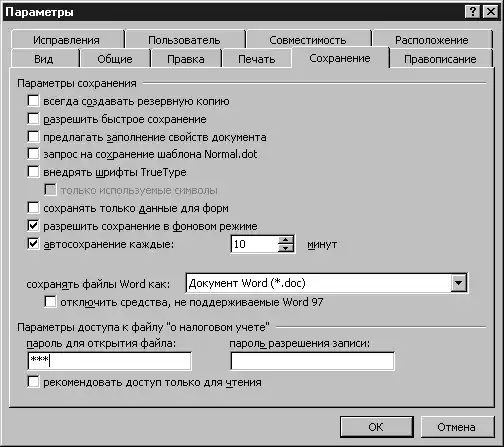Increase autosave minutes with up arrow

(x=286, y=240)
